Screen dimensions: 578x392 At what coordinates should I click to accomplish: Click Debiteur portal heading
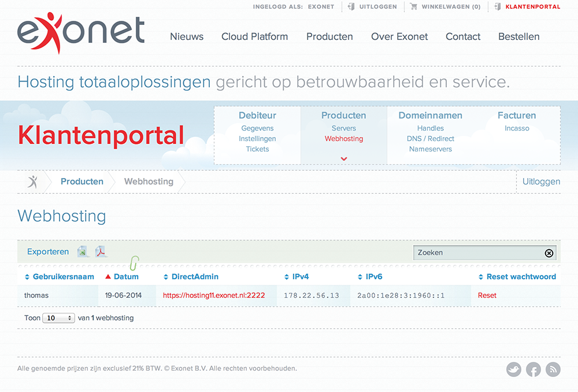[257, 116]
